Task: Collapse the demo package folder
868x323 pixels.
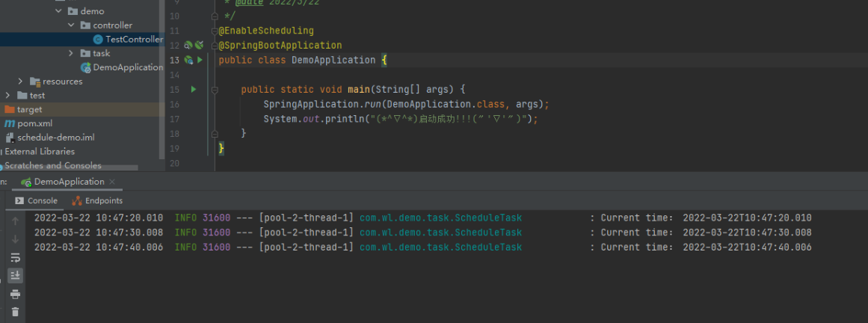Action: tap(58, 11)
